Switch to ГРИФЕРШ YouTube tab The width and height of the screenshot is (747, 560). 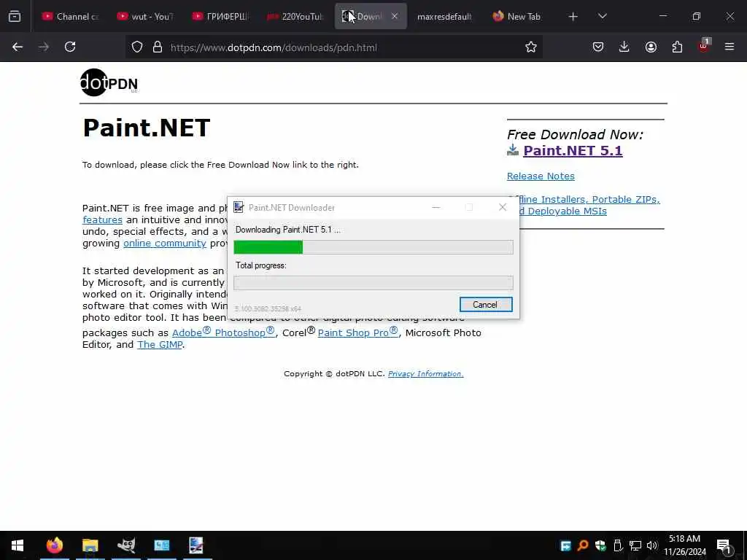click(x=222, y=17)
